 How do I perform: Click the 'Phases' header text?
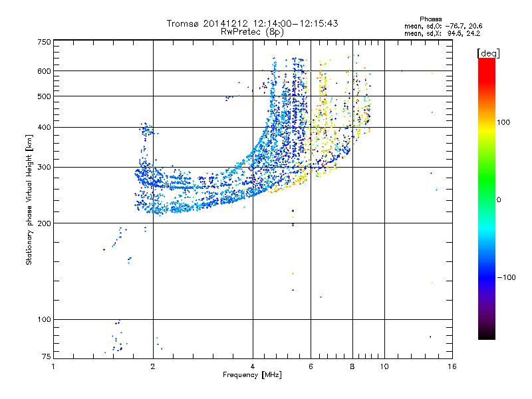coord(430,19)
